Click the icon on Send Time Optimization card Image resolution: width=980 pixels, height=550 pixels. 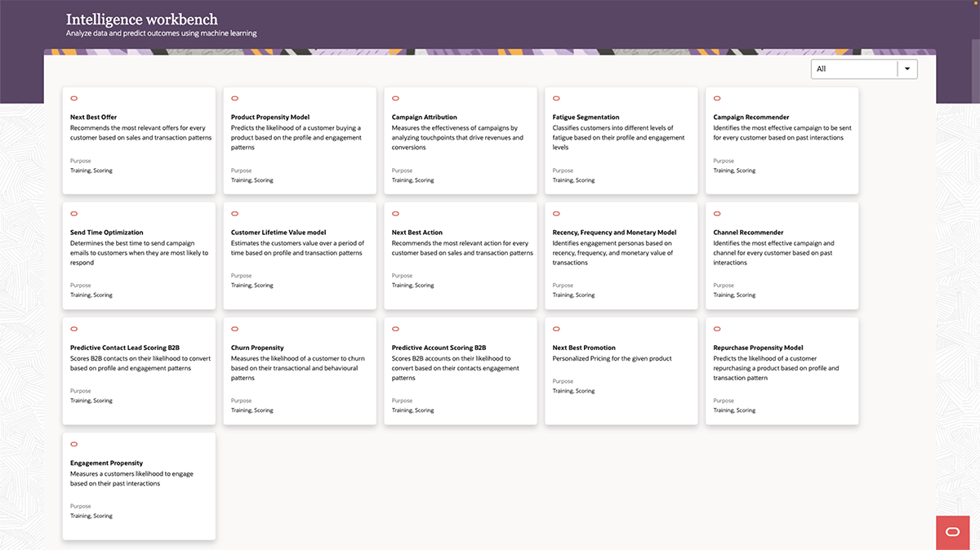pos(73,214)
